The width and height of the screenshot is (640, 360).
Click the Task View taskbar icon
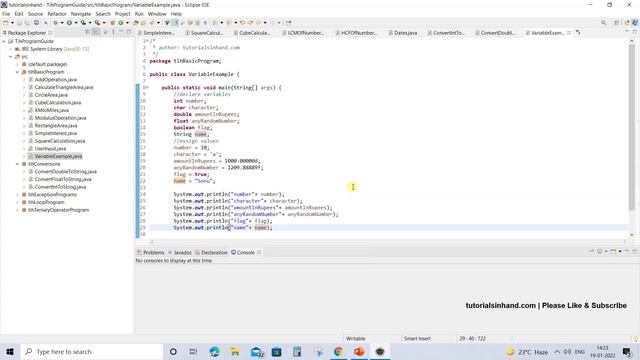193,351
